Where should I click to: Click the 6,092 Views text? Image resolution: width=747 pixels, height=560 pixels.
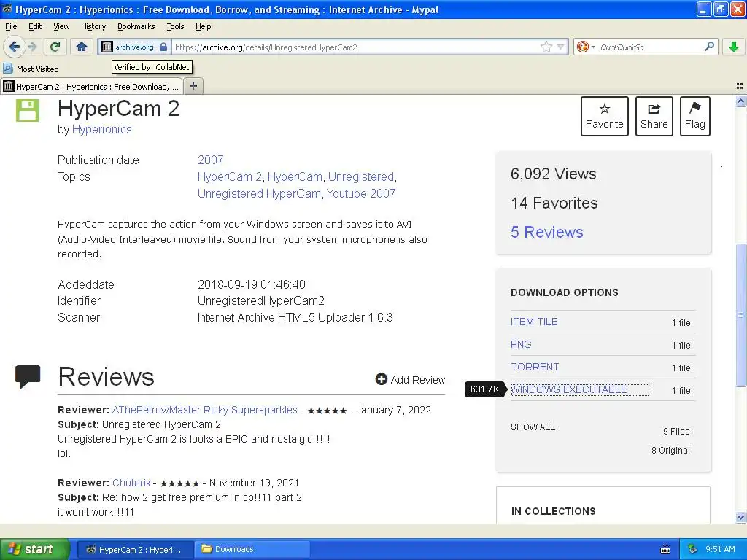pyautogui.click(x=553, y=174)
